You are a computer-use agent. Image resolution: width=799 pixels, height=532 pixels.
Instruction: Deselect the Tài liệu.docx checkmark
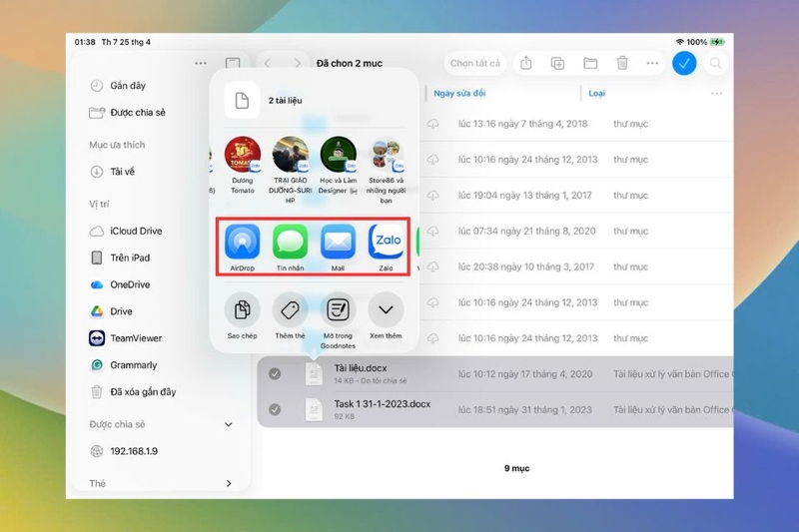click(x=275, y=373)
